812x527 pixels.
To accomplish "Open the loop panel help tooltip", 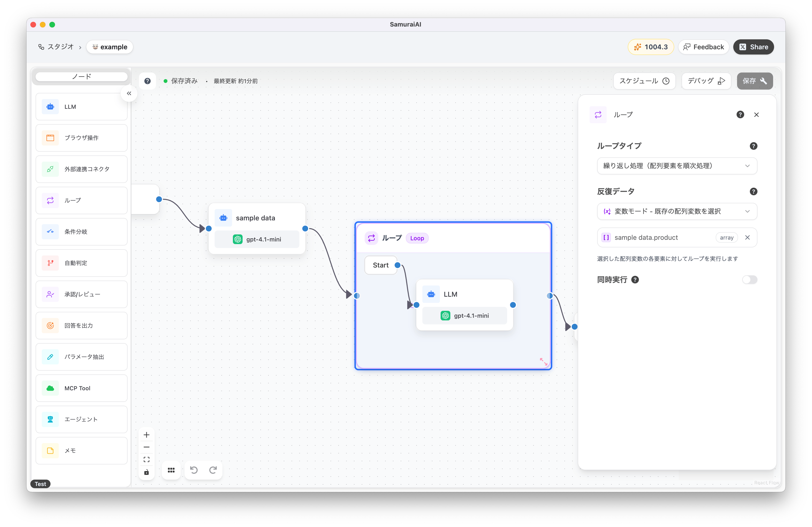I will (740, 114).
